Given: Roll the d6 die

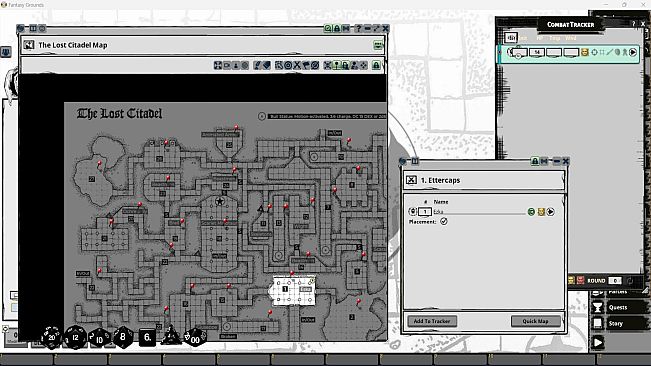Looking at the screenshot, I should 147,337.
